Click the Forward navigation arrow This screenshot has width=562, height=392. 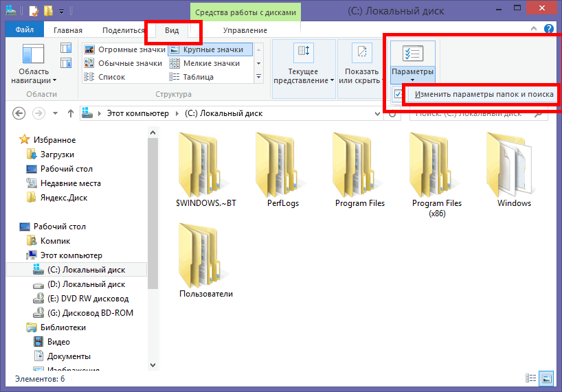pos(38,113)
